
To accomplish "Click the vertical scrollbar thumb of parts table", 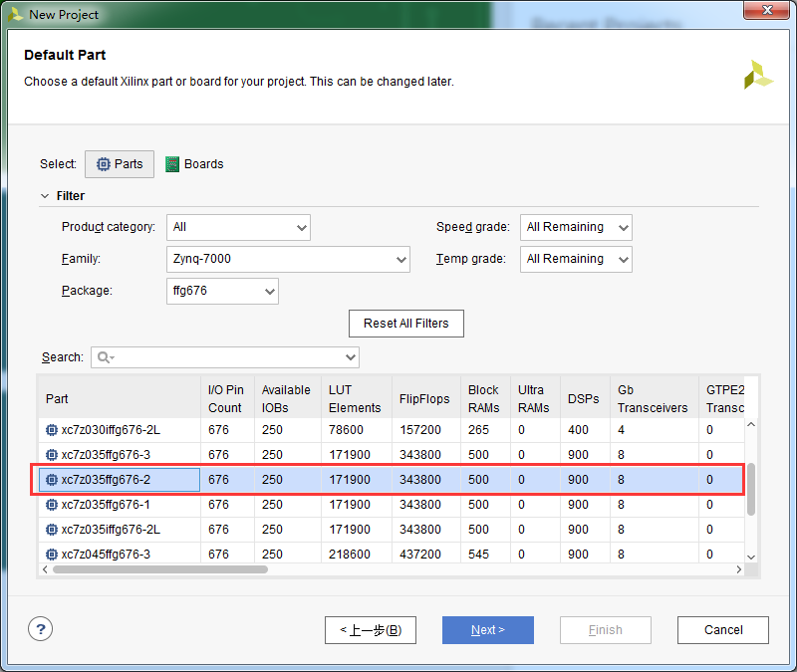I will click(751, 489).
